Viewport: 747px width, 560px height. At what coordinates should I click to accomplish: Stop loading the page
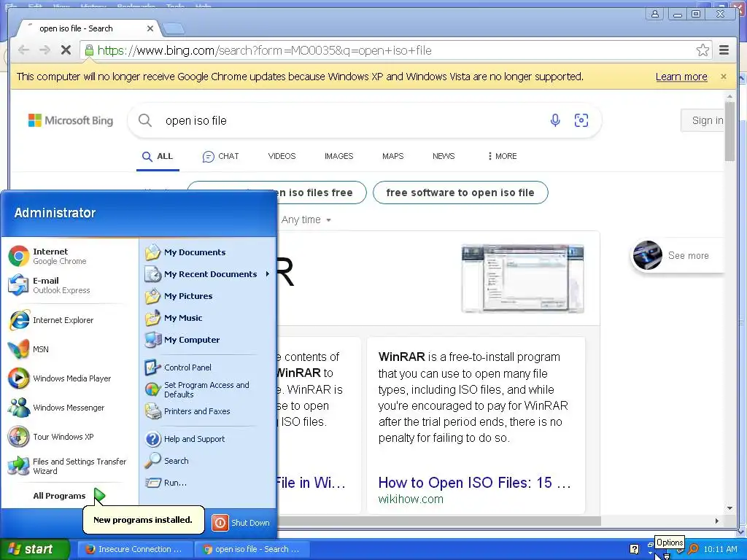click(x=66, y=50)
